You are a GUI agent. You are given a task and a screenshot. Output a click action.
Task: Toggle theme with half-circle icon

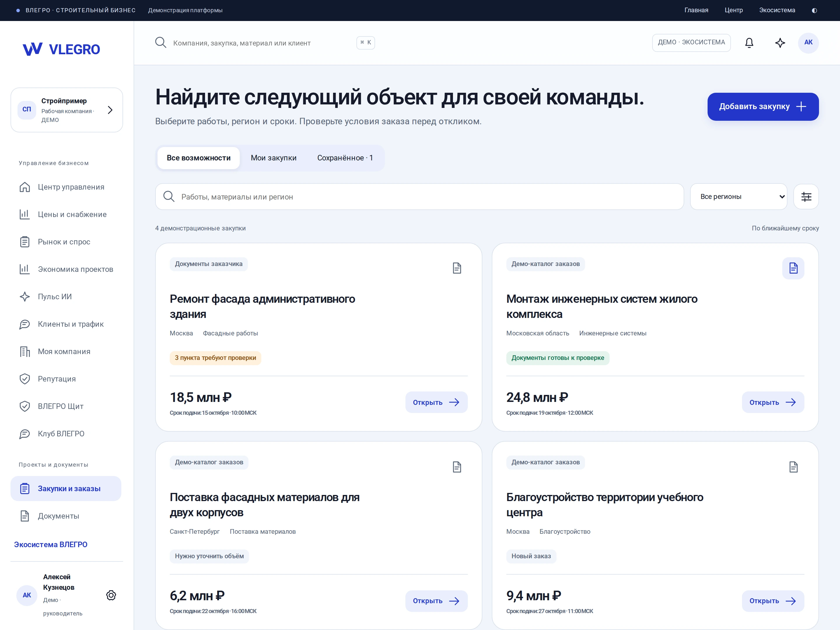pyautogui.click(x=814, y=10)
